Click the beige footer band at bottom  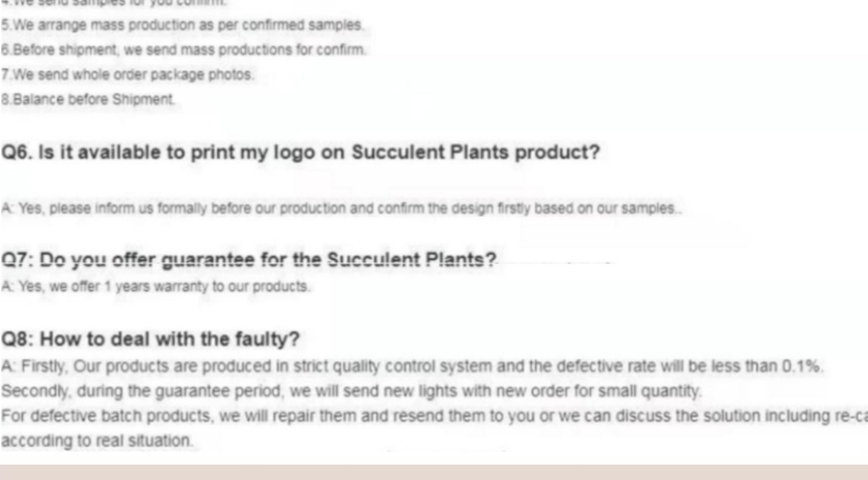point(434,472)
